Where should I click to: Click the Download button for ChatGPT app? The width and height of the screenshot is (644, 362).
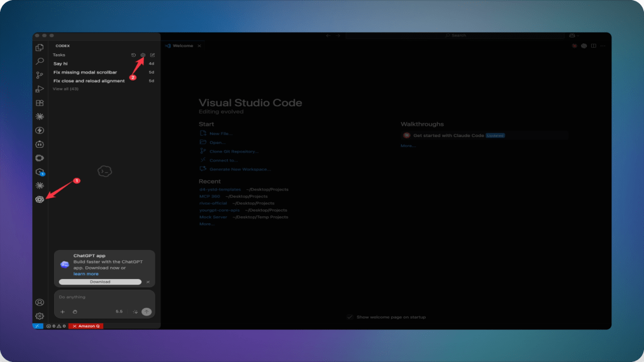[100, 282]
